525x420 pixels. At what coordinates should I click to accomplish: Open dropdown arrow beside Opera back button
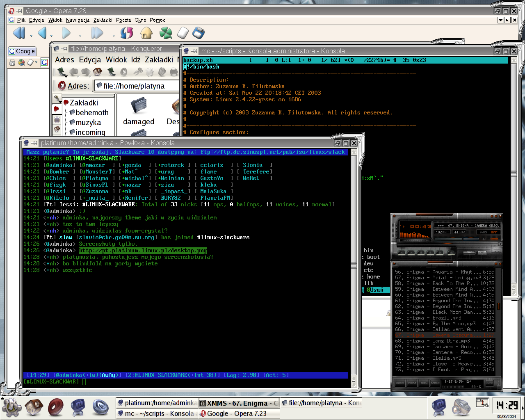tap(51, 36)
